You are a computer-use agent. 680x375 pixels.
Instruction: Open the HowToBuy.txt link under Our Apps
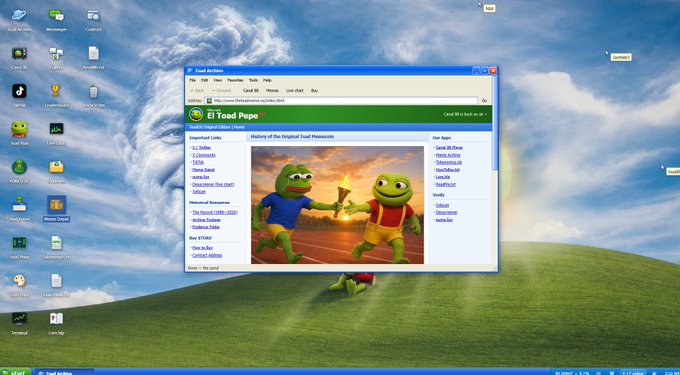click(x=448, y=170)
